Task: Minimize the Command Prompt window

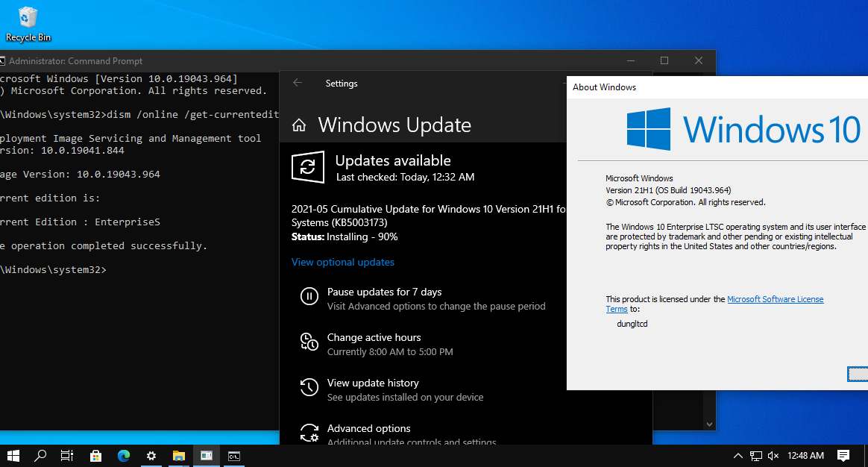Action: (631, 60)
